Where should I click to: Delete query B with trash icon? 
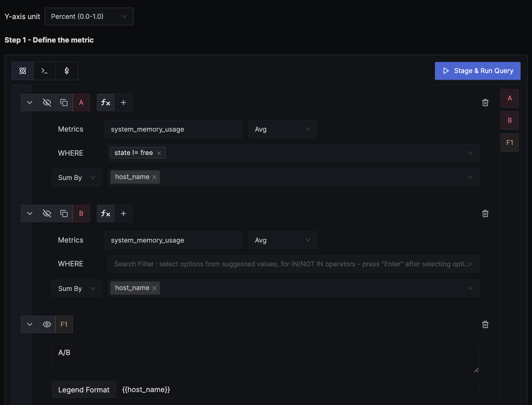point(485,214)
